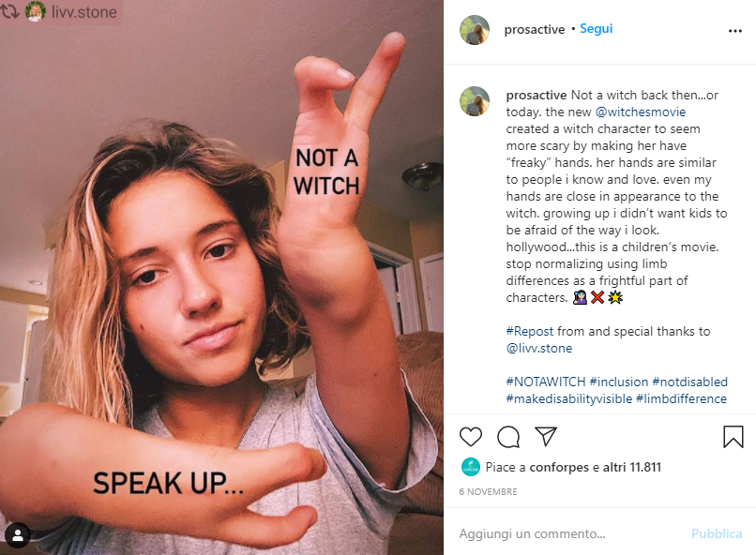Open the three-dots more options menu
Viewport: 756px width, 555px height.
tap(734, 31)
